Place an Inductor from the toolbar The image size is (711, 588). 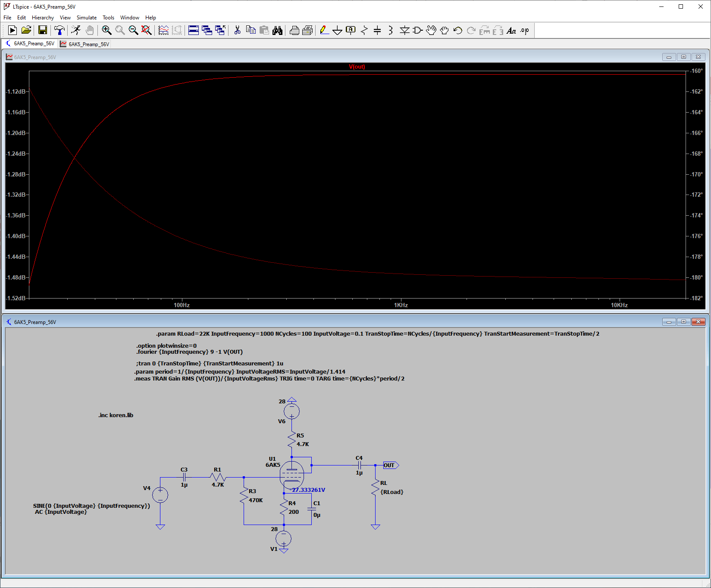click(x=391, y=30)
